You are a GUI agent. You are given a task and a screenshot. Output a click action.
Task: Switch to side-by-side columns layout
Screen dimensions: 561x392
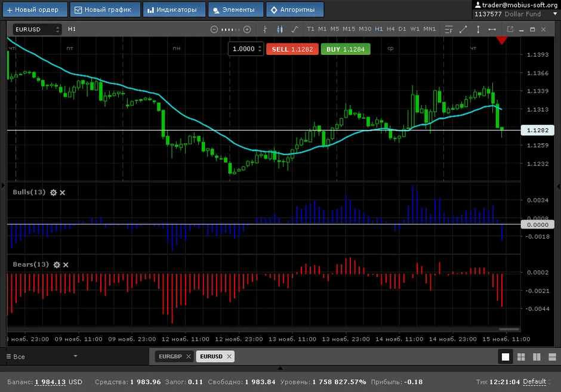pos(537,357)
